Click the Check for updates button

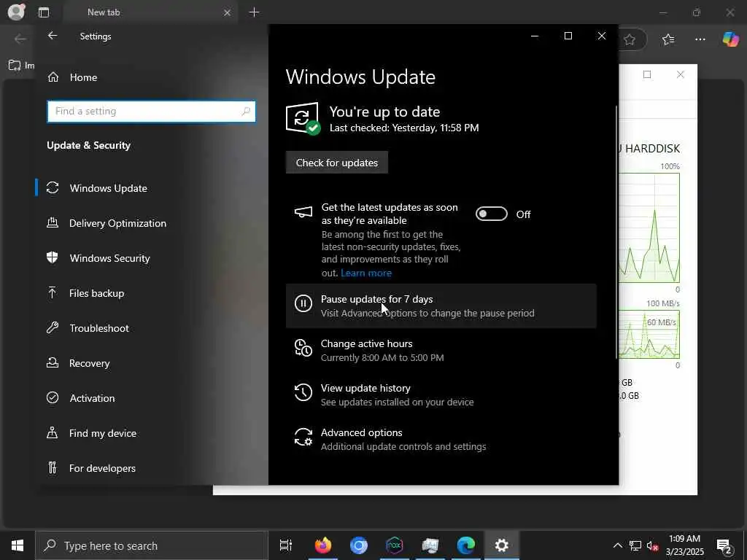337,163
